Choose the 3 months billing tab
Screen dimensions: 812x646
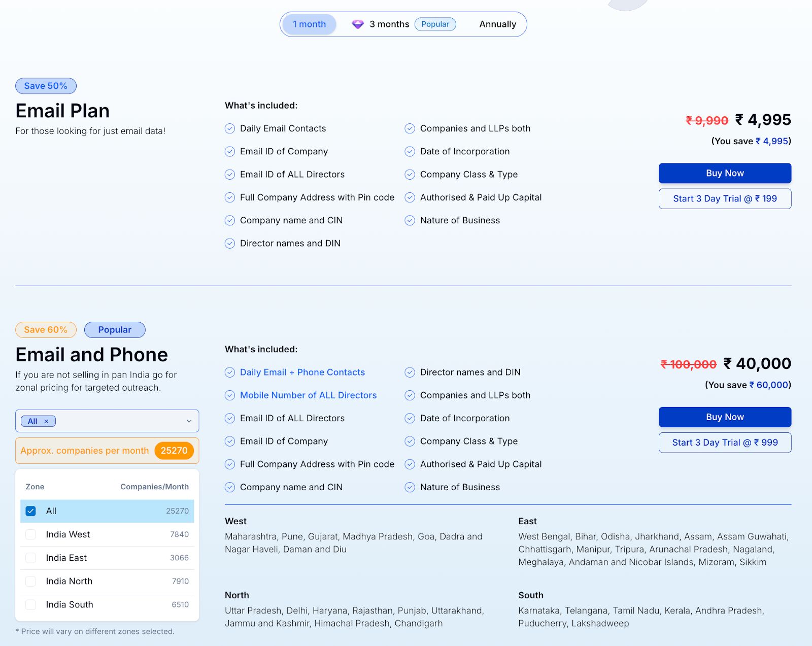click(x=389, y=24)
